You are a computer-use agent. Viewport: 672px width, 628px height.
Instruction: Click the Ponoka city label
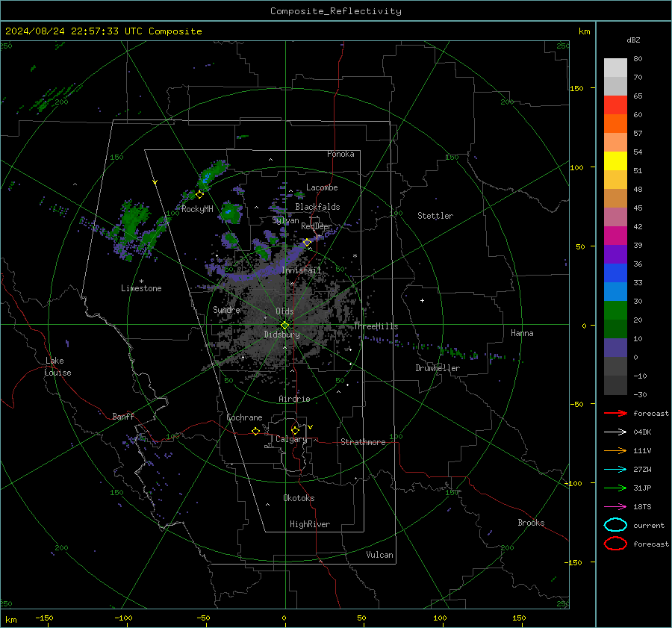coord(340,154)
